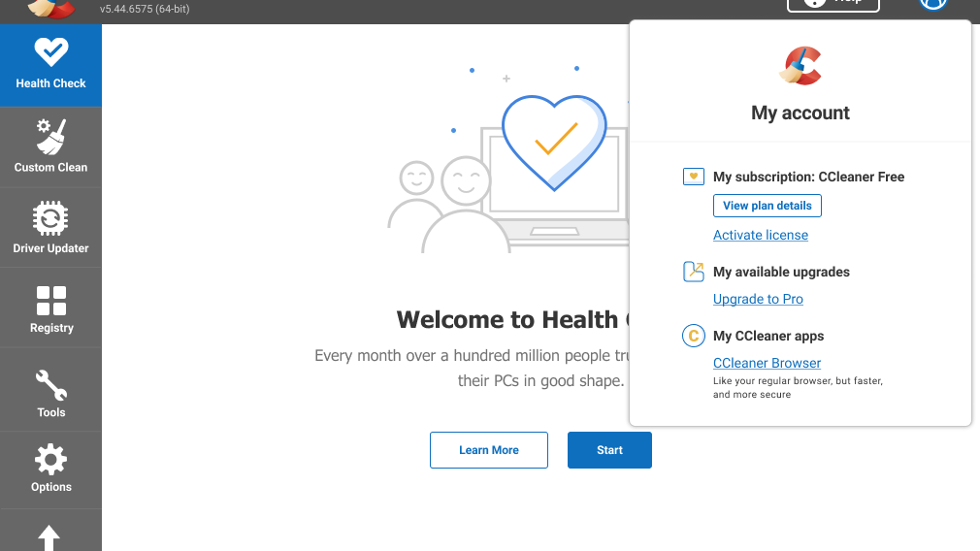Image resolution: width=980 pixels, height=551 pixels.
Task: Start the Health Check
Action: (609, 450)
